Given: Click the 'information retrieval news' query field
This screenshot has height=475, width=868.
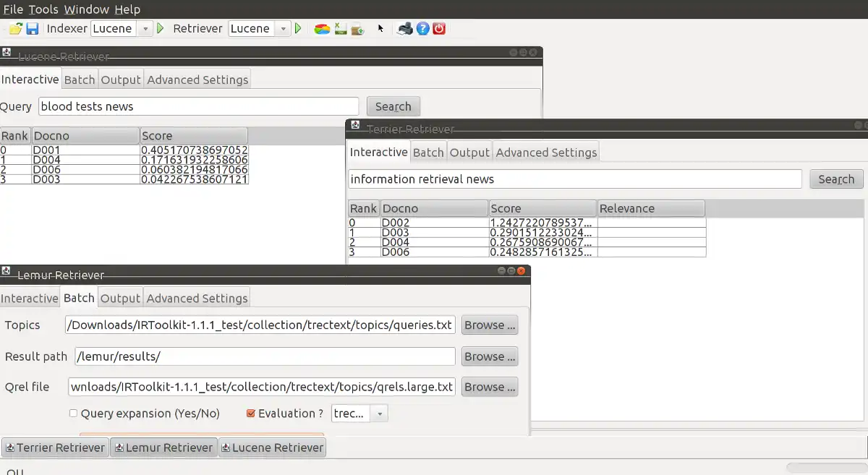Looking at the screenshot, I should [575, 179].
